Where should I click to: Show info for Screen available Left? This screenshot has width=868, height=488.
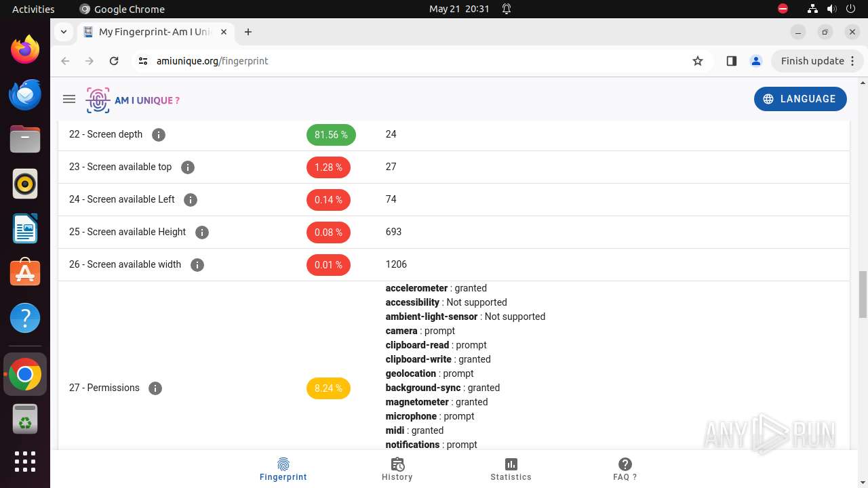tap(191, 200)
